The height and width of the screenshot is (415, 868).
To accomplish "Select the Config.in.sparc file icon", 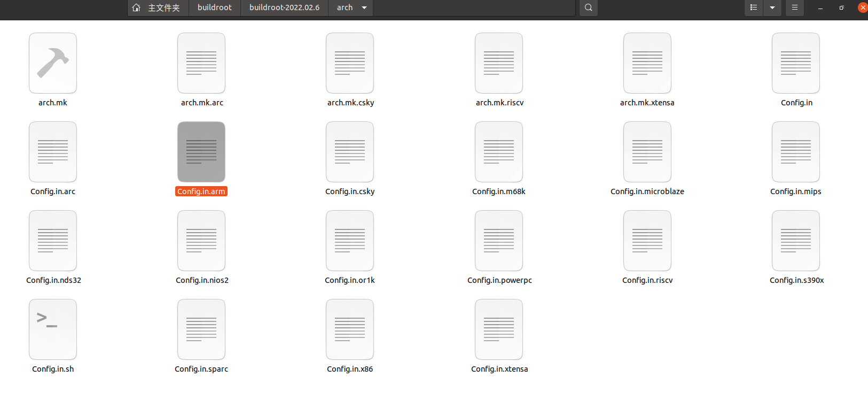I will coord(201,329).
